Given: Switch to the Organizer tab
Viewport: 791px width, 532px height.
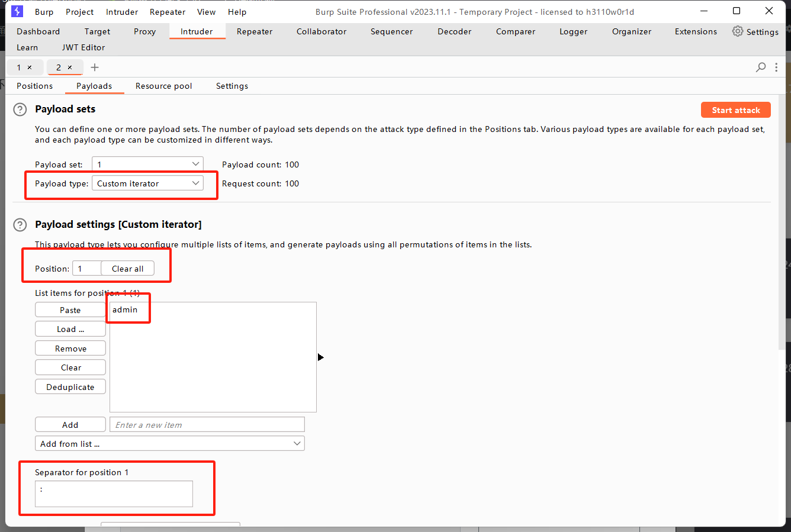Looking at the screenshot, I should tap(631, 31).
